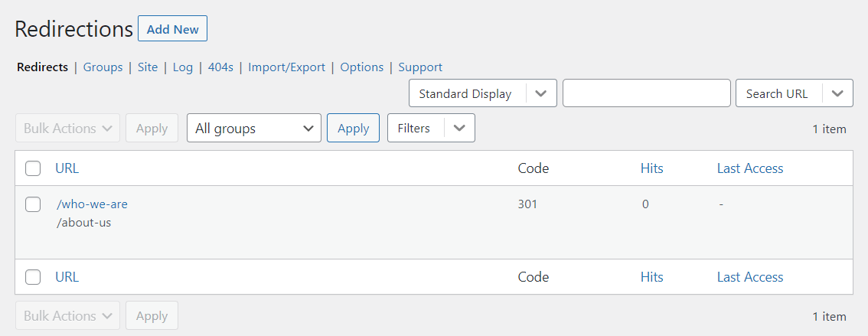Viewport: 868px width, 336px height.
Task: Sort by Last Access column header
Action: [x=749, y=168]
